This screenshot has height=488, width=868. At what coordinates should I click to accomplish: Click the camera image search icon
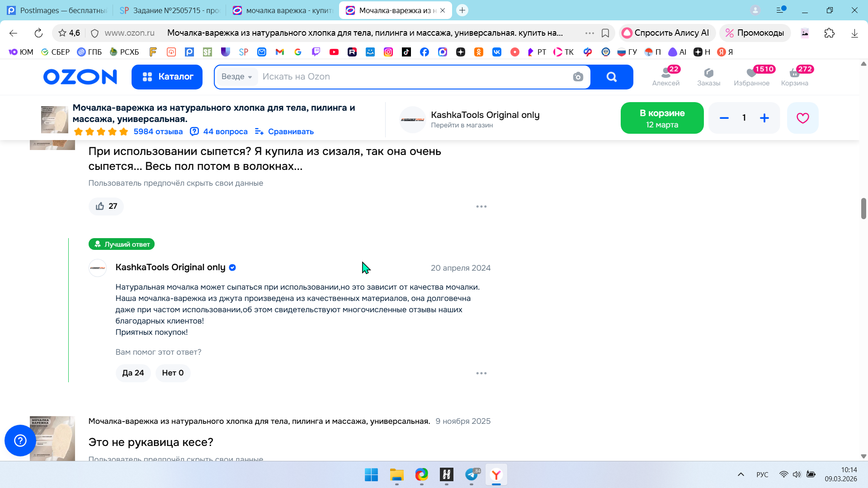tap(578, 77)
